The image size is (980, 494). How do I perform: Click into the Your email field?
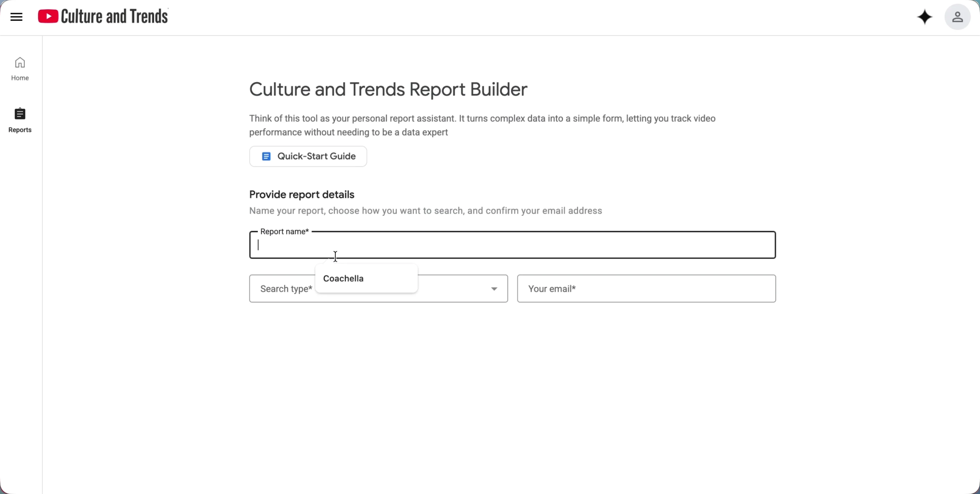click(x=646, y=289)
